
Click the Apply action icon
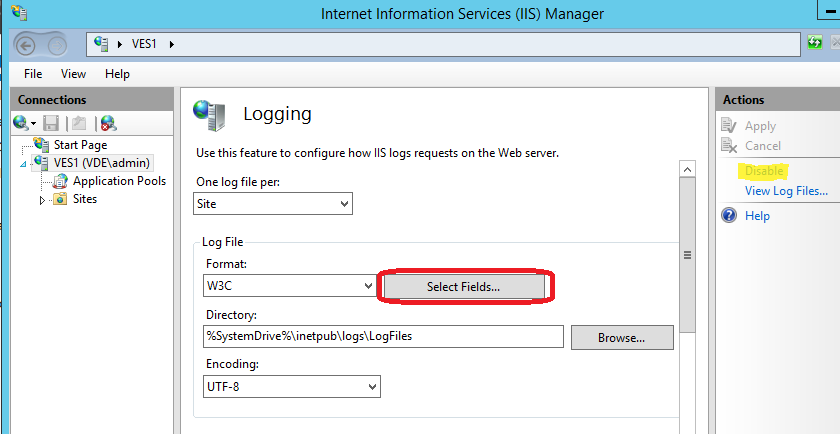(x=729, y=125)
